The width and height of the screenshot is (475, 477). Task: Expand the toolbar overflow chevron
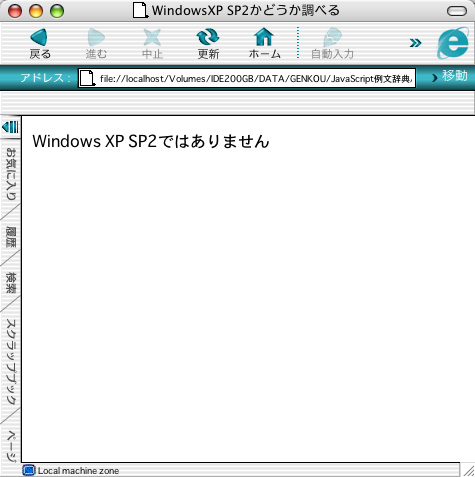tap(415, 43)
